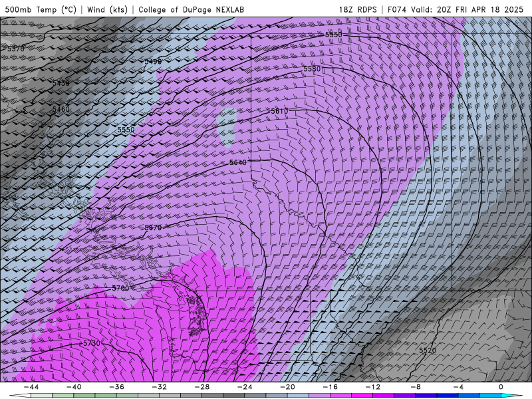Select the 5520 height contour label
532x399 pixels.
[x=427, y=350]
